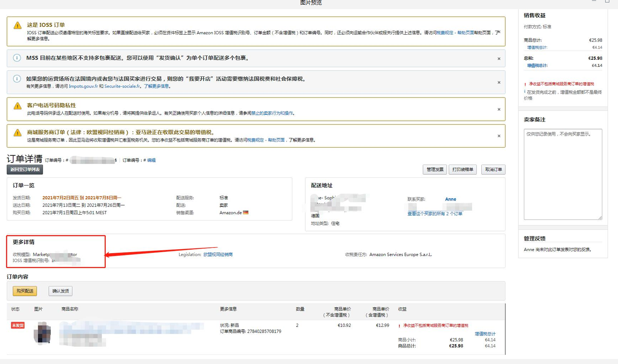
Task: Click info icon beside French tax notice
Action: [x=17, y=79]
